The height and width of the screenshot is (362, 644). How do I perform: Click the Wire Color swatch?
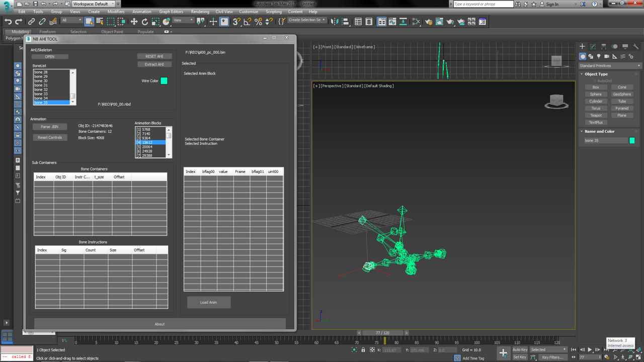pos(164,80)
